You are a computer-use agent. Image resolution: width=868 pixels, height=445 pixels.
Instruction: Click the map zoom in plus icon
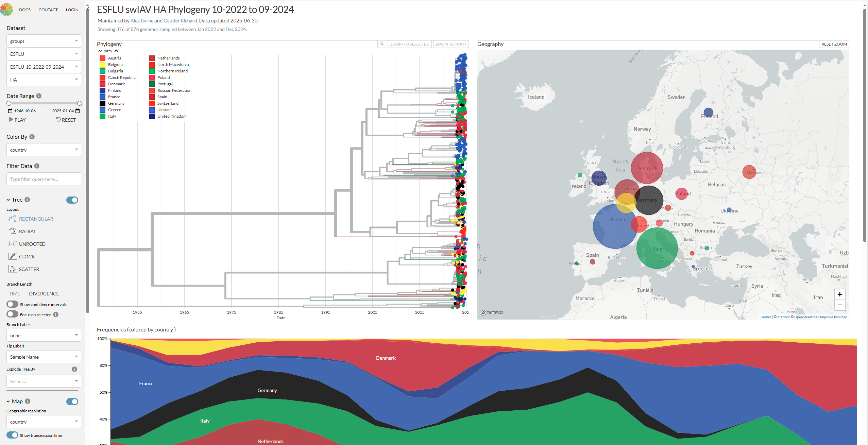click(x=839, y=294)
